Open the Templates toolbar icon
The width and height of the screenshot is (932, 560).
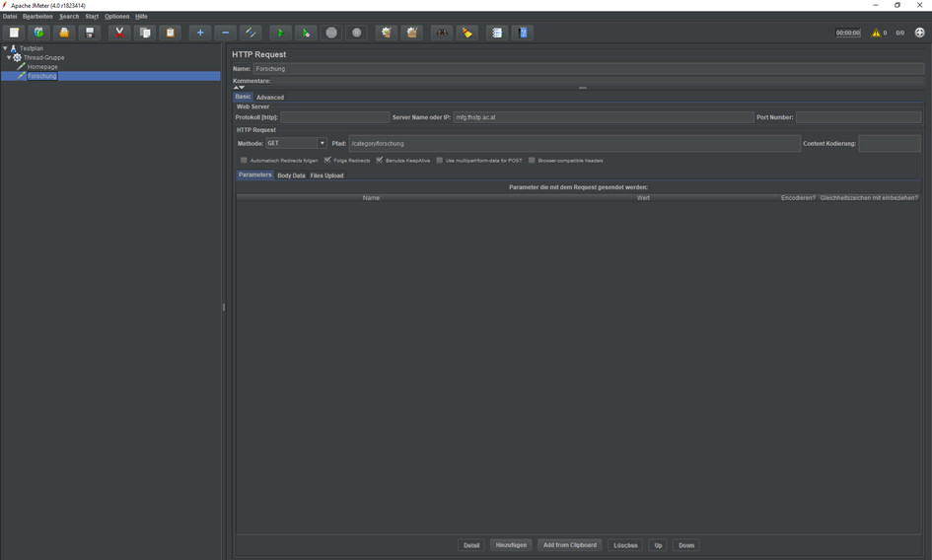pos(38,33)
